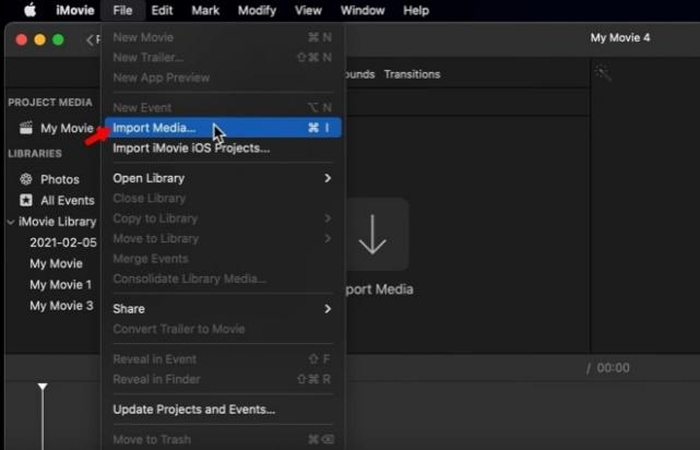Screen dimensions: 700x450
Task: Collapse the iMovie Library disclosure arrow
Action: [x=11, y=222]
